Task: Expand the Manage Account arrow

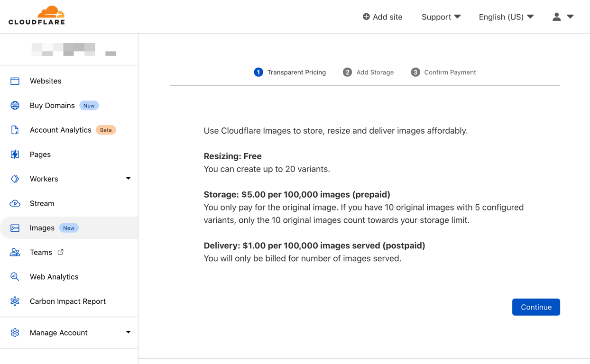Action: [x=128, y=332]
